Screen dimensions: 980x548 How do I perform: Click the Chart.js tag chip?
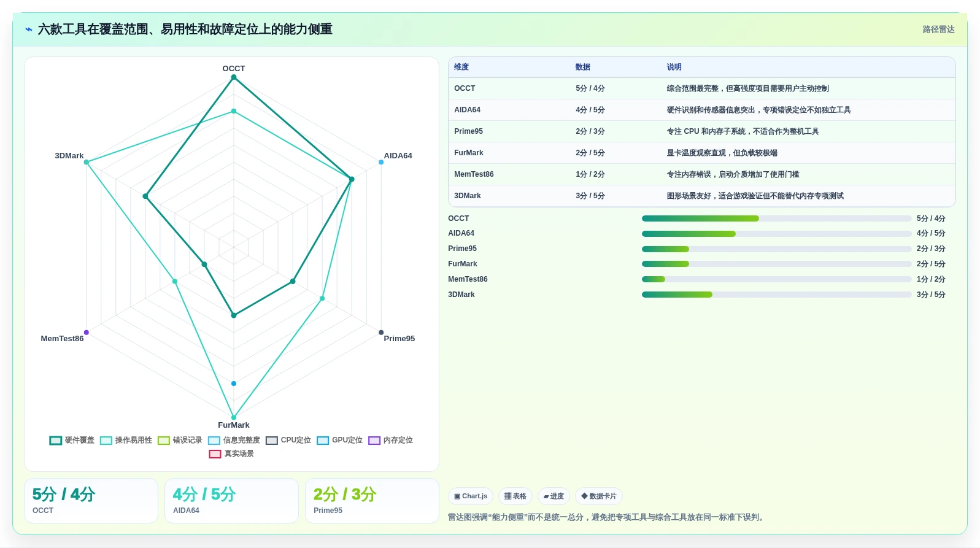coord(471,496)
